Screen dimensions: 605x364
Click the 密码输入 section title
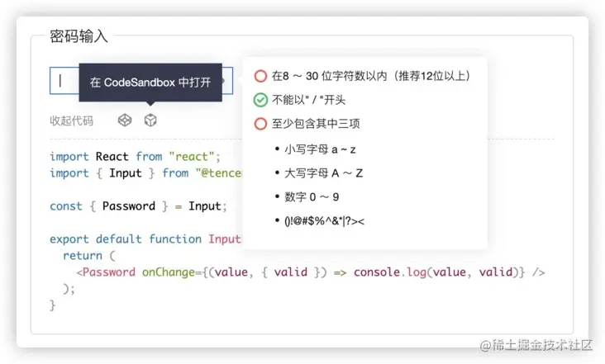click(79, 36)
